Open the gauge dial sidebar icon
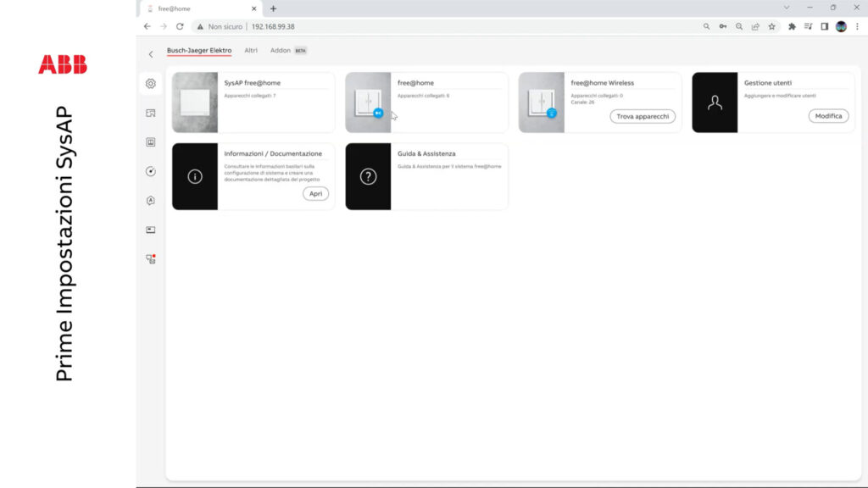The width and height of the screenshot is (868, 488). tap(151, 171)
